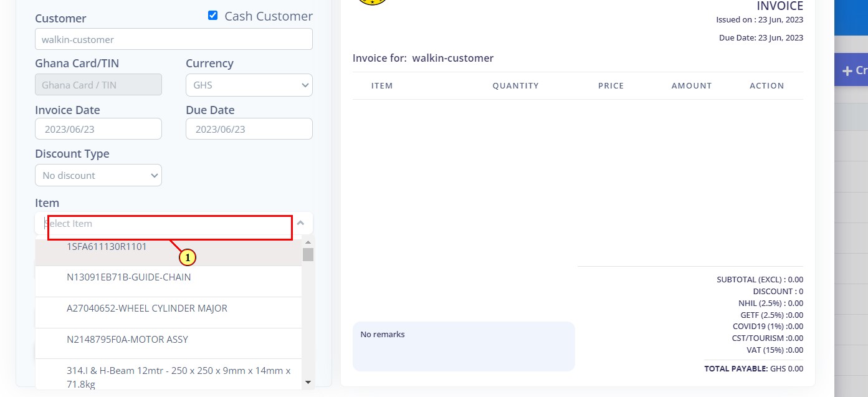868x397 pixels.
Task: Click the VAT (15%) line
Action: click(x=775, y=350)
